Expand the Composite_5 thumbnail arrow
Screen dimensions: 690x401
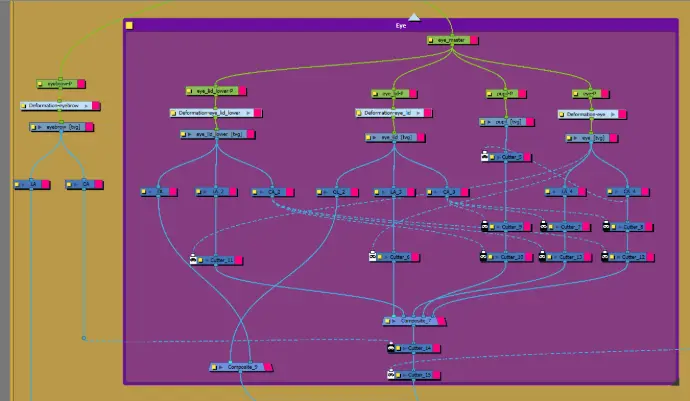pyautogui.click(x=221, y=367)
